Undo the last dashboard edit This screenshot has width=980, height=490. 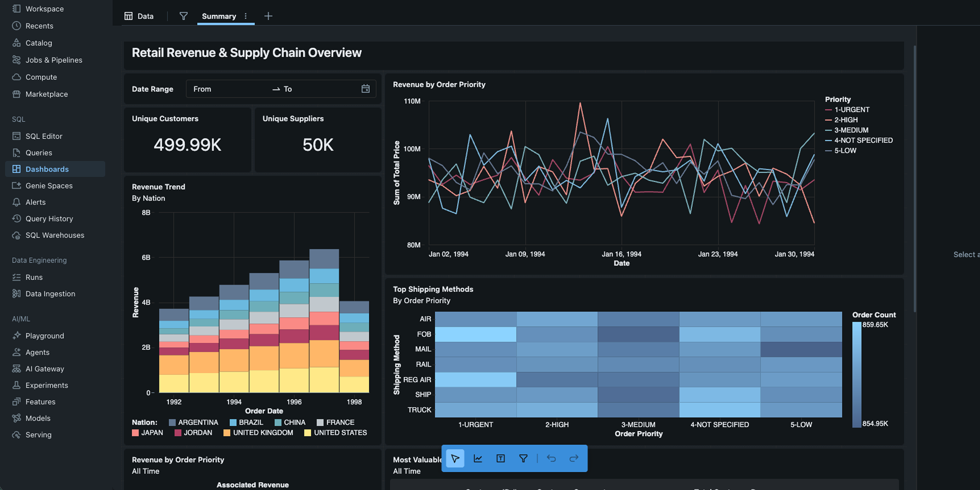click(551, 458)
